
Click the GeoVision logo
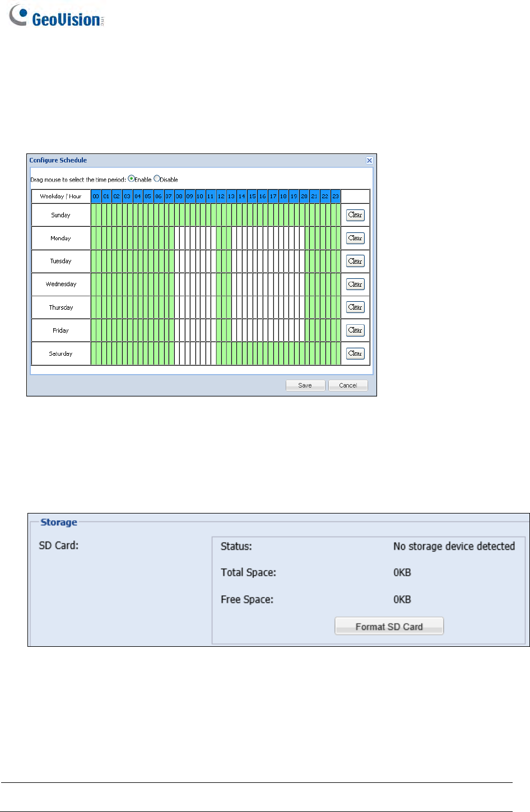57,15
